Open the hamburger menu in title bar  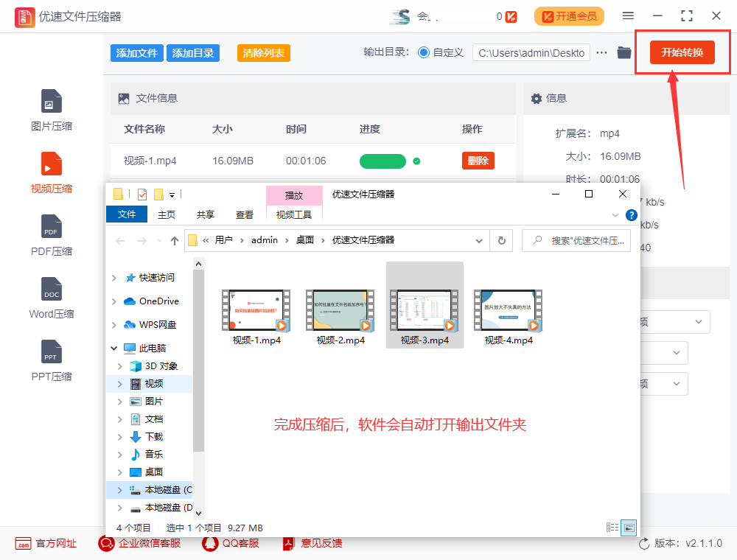click(628, 16)
